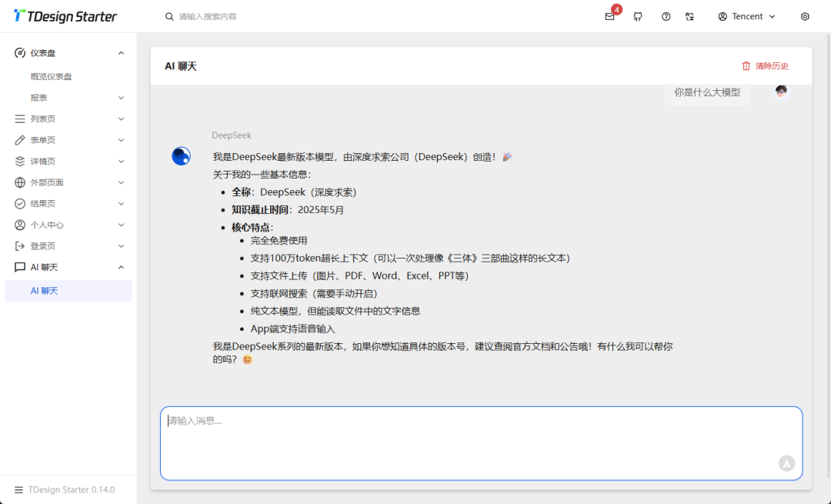Image resolution: width=831 pixels, height=504 pixels.
Task: Select the 详情页 menu label
Action: 43,161
